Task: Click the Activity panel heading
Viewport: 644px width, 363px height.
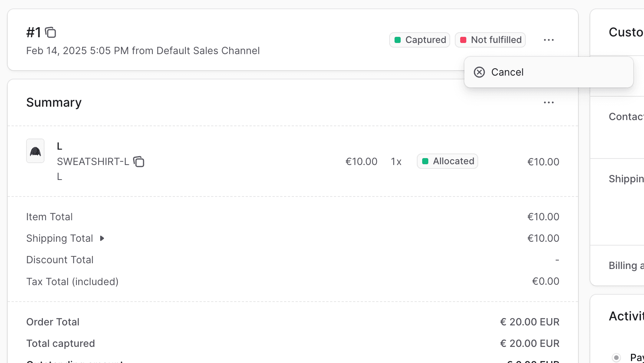Action: click(x=626, y=316)
